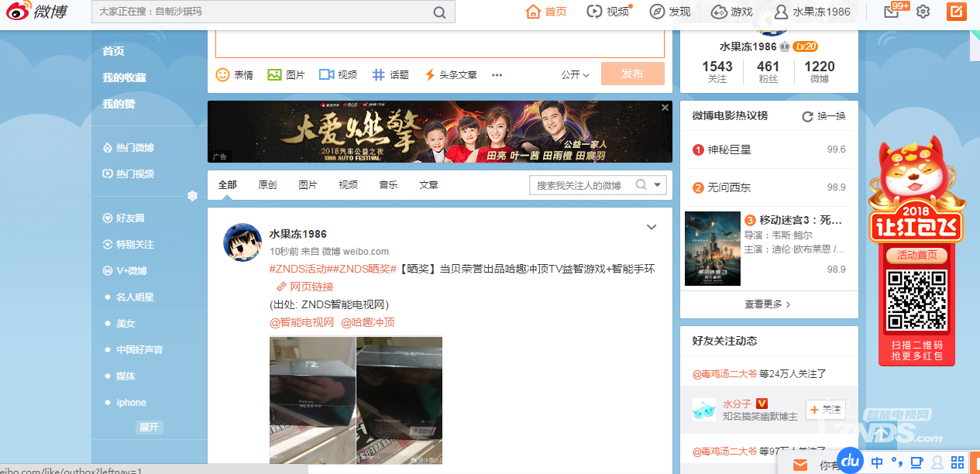Screen dimensions: 980x474
Task: Toggle Baidu IME punctuation mode
Action: (897, 463)
